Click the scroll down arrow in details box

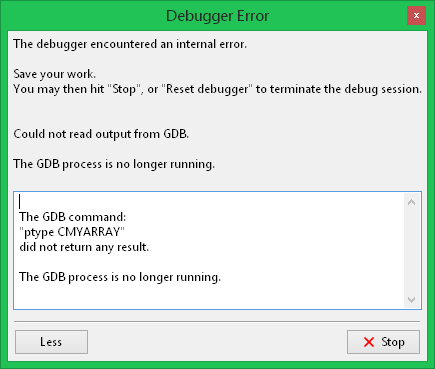point(411,300)
